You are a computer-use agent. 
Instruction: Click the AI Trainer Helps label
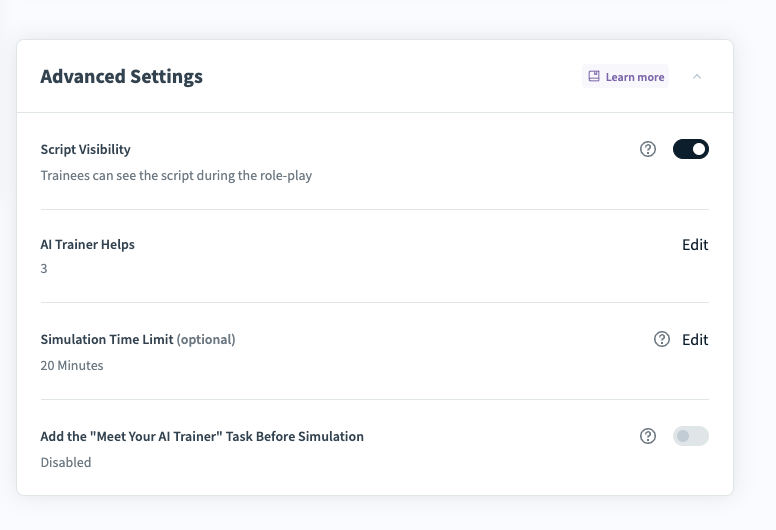pyautogui.click(x=87, y=245)
